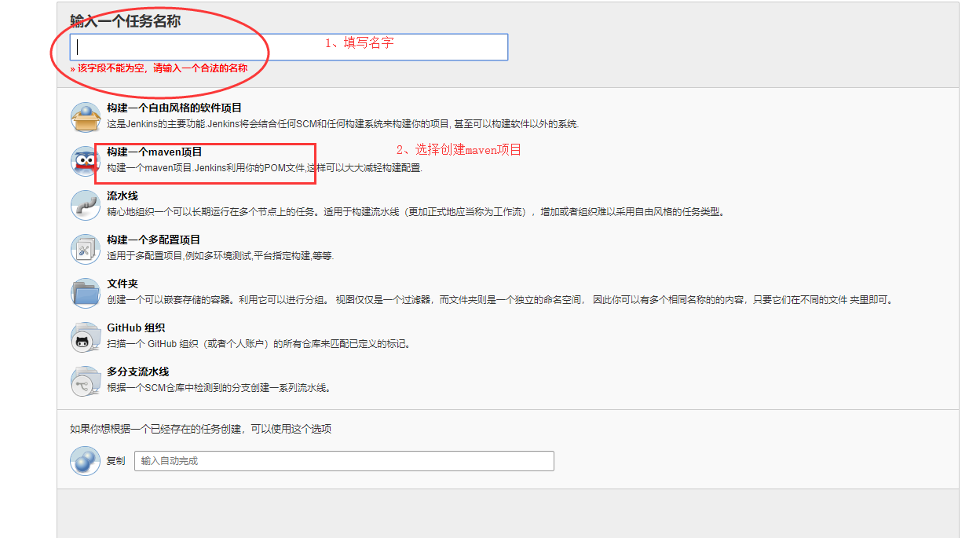980x538 pixels.
Task: Click the 多分支流水线 branch icon
Action: [x=86, y=381]
